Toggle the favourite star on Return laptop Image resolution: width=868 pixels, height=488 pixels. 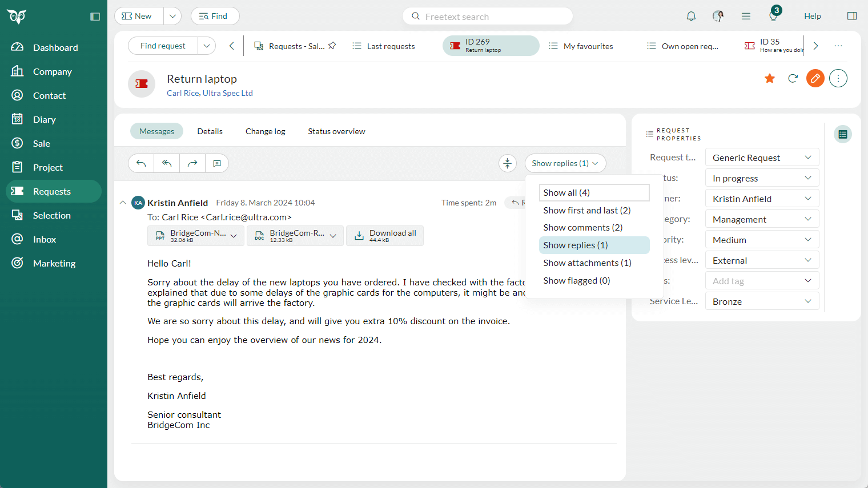769,78
